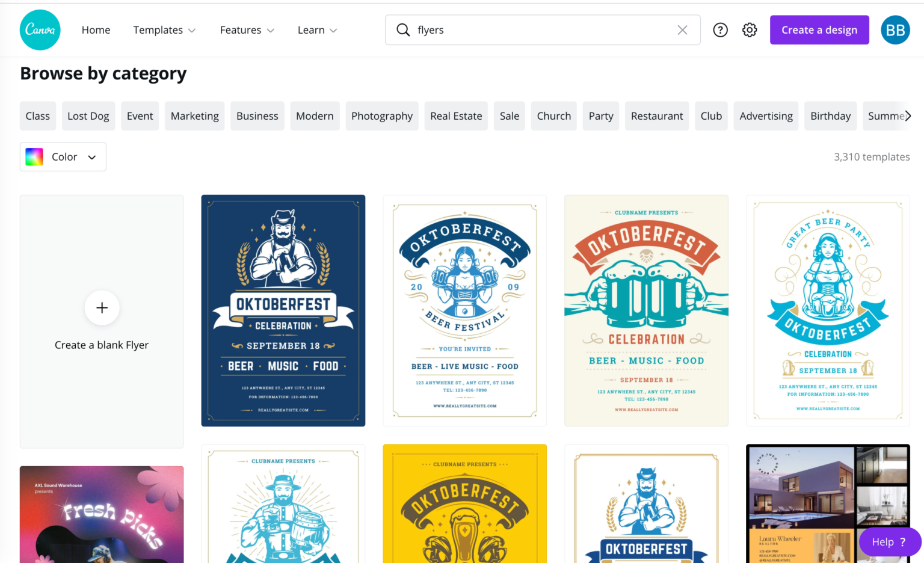Click Create a design button

point(819,30)
